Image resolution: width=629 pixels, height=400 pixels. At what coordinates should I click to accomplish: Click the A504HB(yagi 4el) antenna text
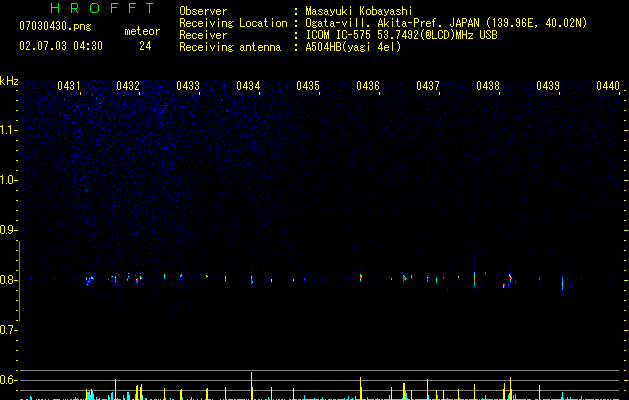(353, 47)
